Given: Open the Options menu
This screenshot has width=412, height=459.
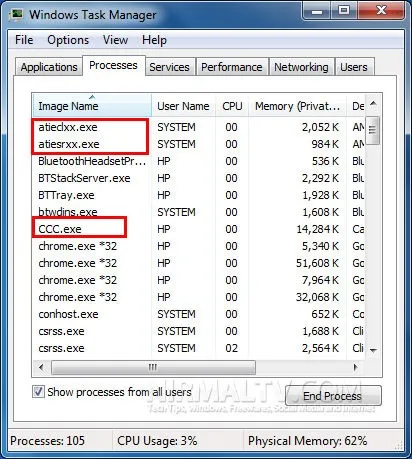Looking at the screenshot, I should (x=68, y=40).
